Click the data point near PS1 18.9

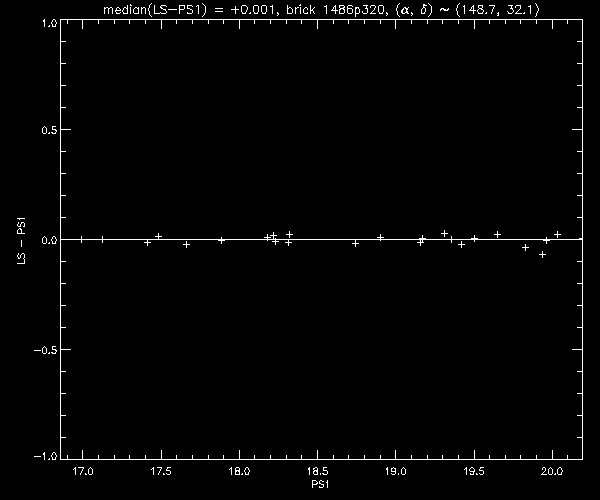click(x=380, y=237)
